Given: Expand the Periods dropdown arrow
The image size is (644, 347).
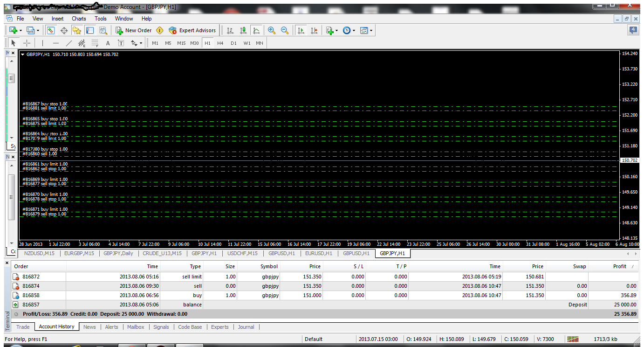Looking at the screenshot, I should click(354, 31).
